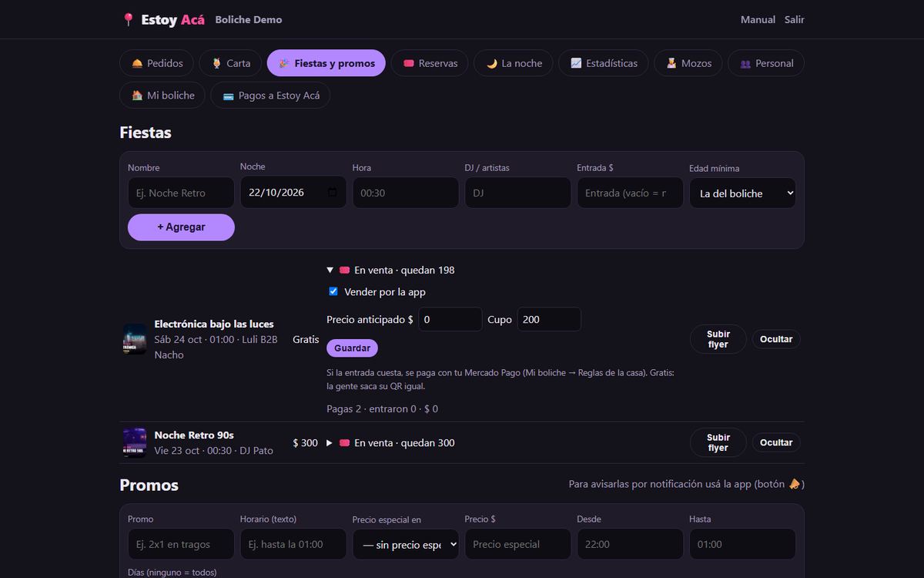Click Salir to log out
This screenshot has width=924, height=578.
tap(795, 19)
